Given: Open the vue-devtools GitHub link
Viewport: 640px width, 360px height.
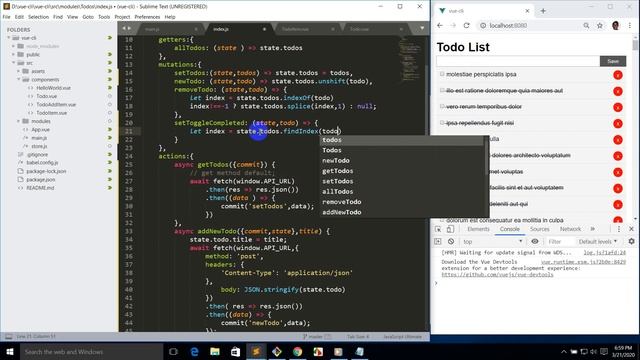Looking at the screenshot, I should pyautogui.click(x=497, y=275).
